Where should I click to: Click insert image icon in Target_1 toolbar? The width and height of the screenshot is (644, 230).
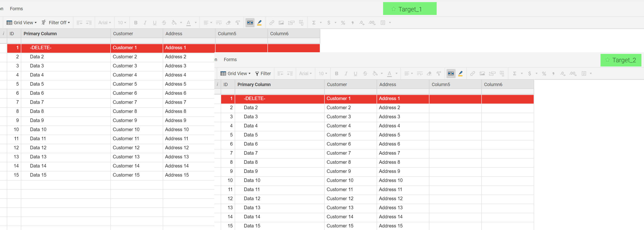pyautogui.click(x=281, y=23)
